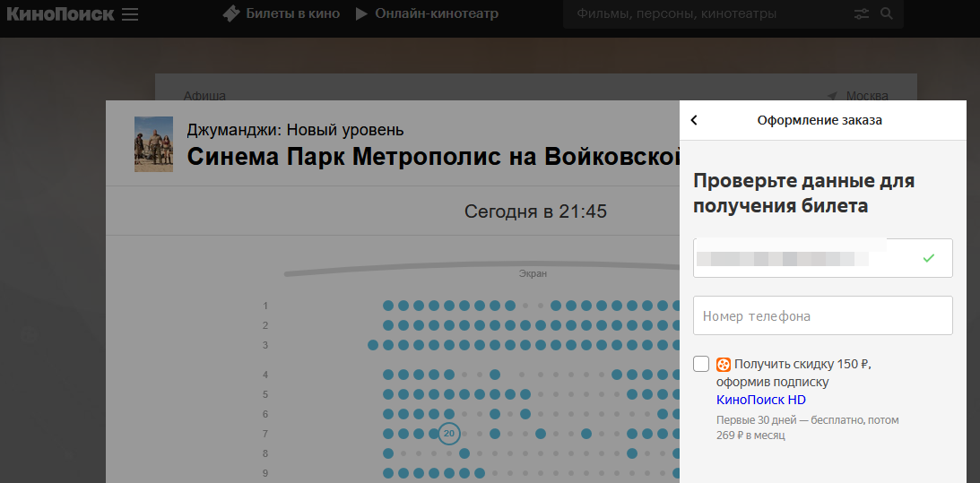Click Сегодня в 21:45 showtime text
980x483 pixels.
coord(535,211)
